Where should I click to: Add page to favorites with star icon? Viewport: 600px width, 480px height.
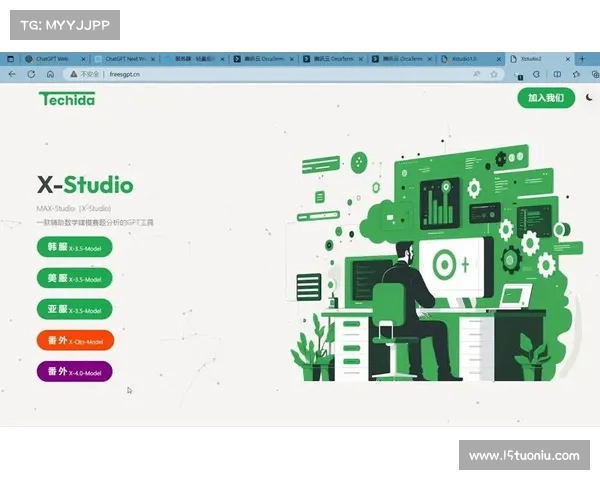[x=494, y=74]
